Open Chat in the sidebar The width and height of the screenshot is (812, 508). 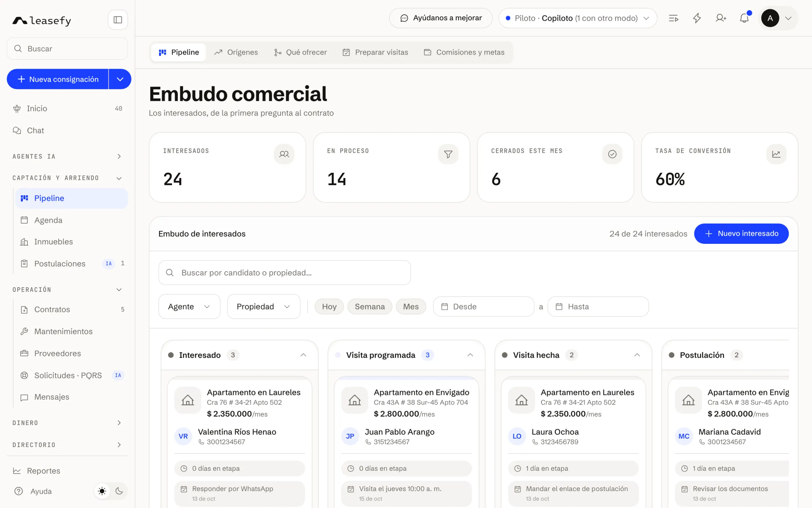67,130
